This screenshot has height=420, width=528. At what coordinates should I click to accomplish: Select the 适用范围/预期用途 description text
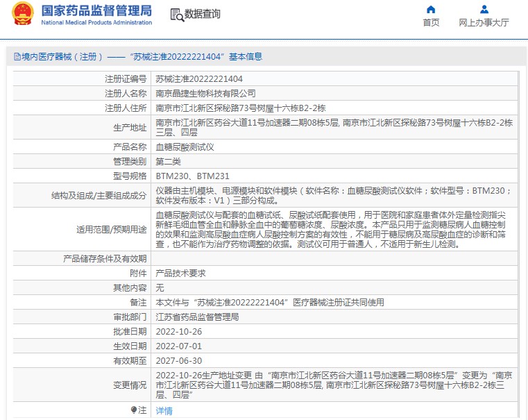[331, 229]
